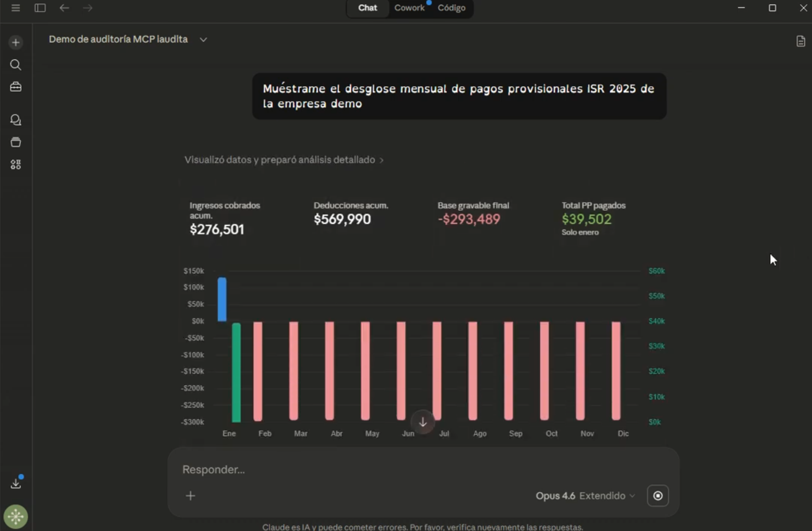Open the briefcase projects icon
The width and height of the screenshot is (812, 531).
16,87
